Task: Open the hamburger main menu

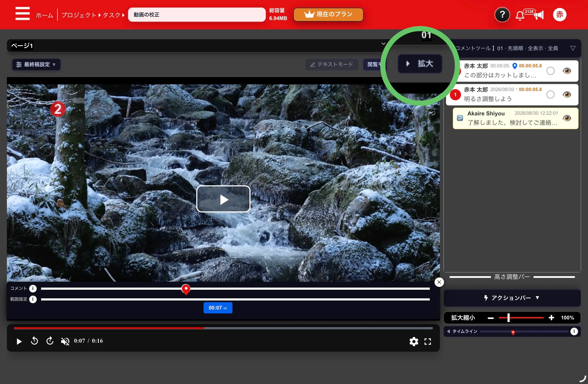Action: coord(22,14)
